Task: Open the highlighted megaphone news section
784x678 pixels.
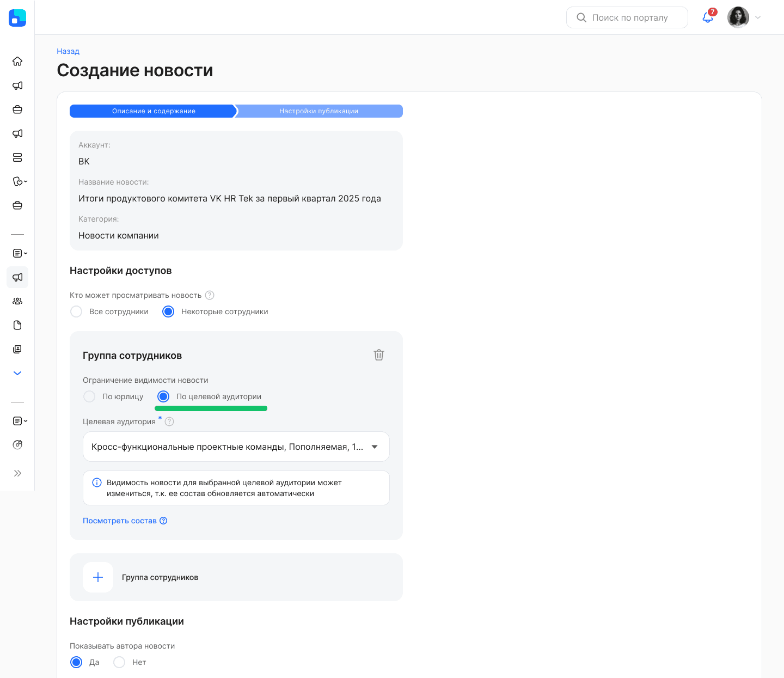Action: pyautogui.click(x=17, y=277)
